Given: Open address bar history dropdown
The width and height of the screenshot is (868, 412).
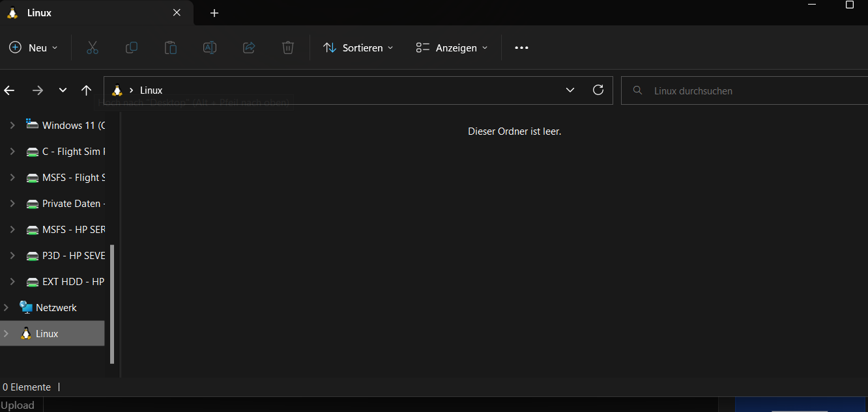Looking at the screenshot, I should tap(570, 90).
